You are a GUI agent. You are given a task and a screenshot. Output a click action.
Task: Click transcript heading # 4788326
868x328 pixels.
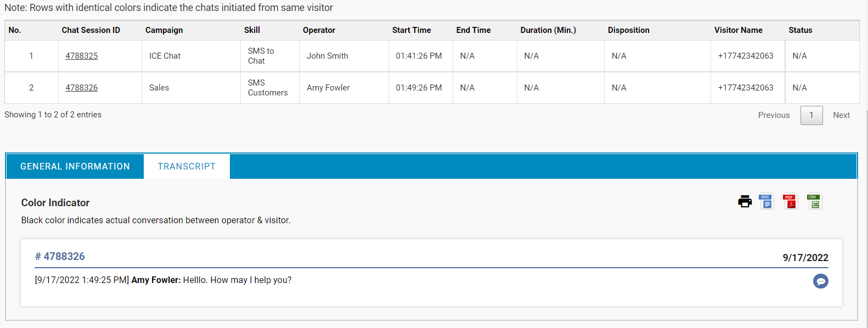pyautogui.click(x=60, y=257)
